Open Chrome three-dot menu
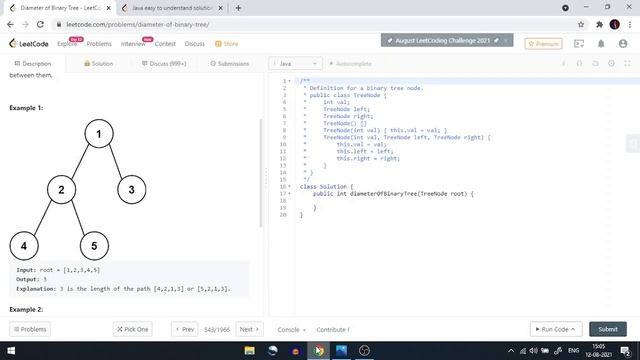This screenshot has width=640, height=360. [630, 24]
